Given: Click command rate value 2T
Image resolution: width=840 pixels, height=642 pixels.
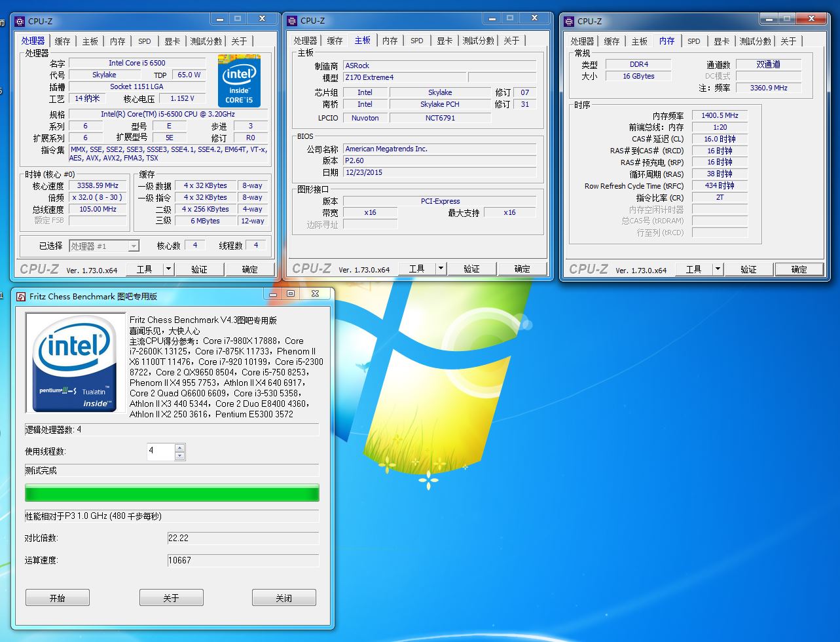Looking at the screenshot, I should tap(720, 197).
